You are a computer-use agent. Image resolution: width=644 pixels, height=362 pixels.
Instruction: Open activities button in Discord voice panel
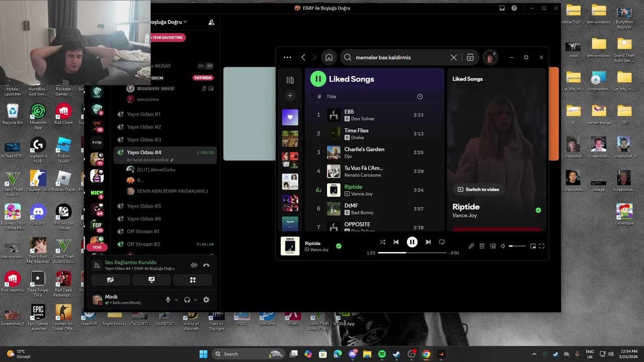coord(193,280)
